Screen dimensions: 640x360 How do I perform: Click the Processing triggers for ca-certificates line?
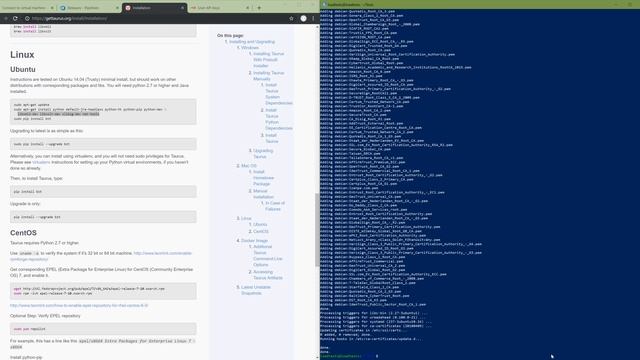coord(376,326)
